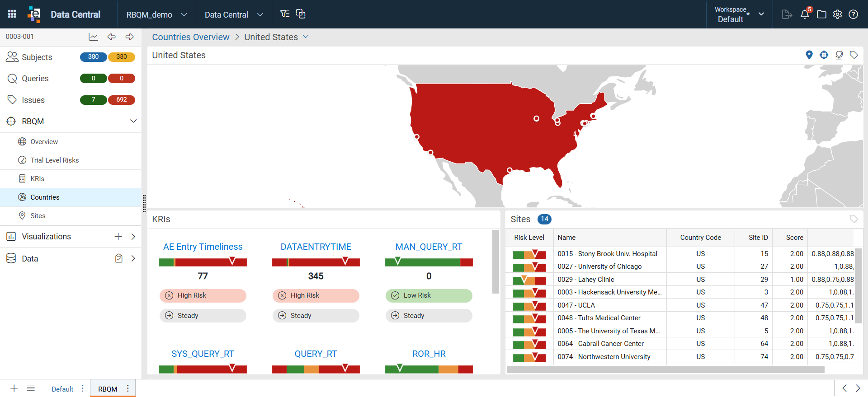The height and width of the screenshot is (397, 868).
Task: Open the tree filter icon in top bar
Action: point(285,14)
